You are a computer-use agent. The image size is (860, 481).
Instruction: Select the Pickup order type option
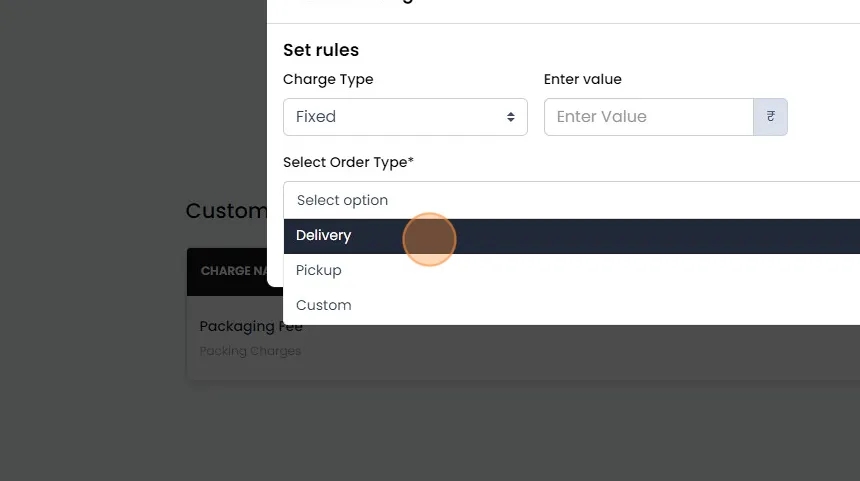pos(319,270)
